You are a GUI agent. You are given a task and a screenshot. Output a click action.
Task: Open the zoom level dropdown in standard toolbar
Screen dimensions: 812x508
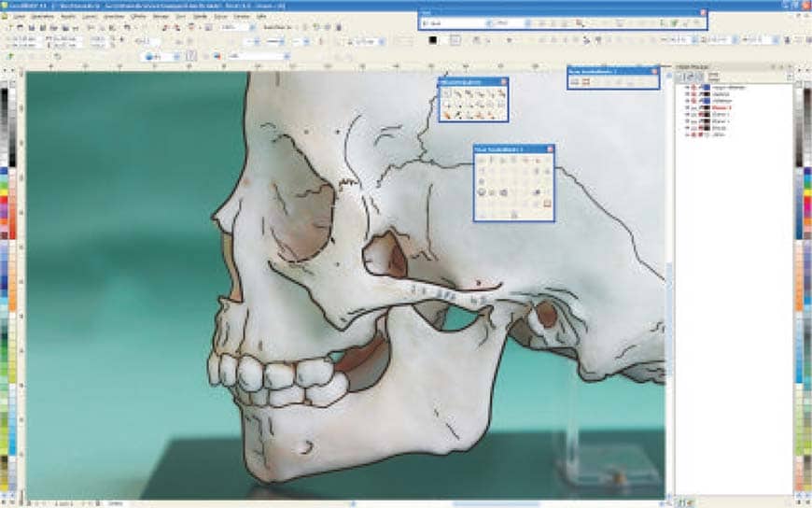coord(252,28)
